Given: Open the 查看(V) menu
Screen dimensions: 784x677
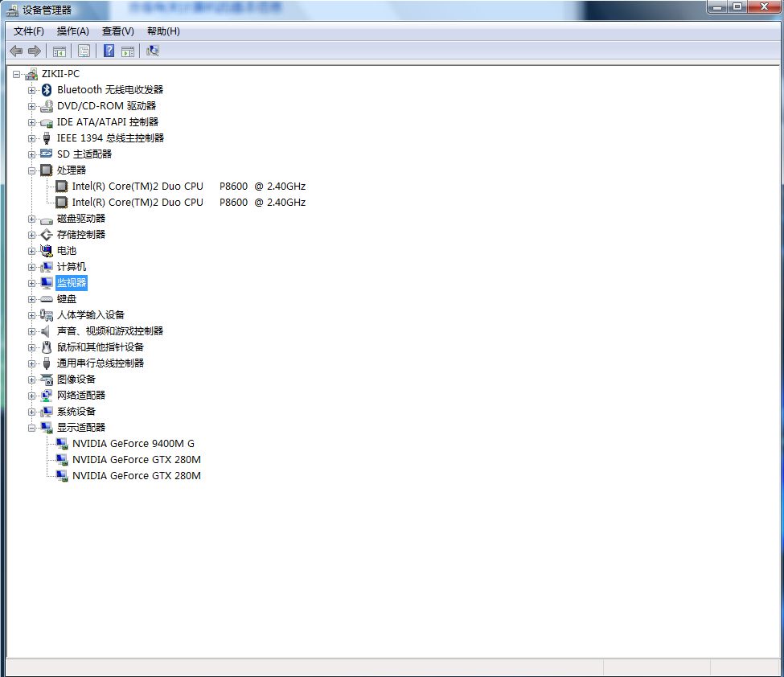Looking at the screenshot, I should (118, 31).
